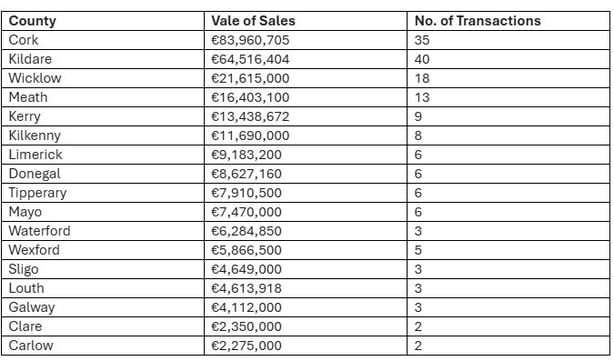The height and width of the screenshot is (361, 614).
Task: Click the Cork county cell
Action: 103,40
